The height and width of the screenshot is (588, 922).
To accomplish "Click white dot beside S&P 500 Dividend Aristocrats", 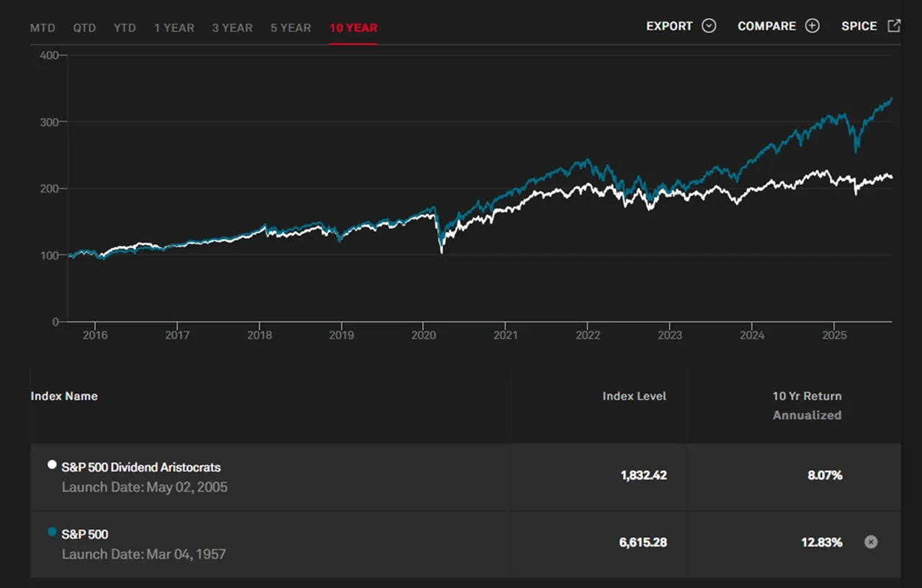I will [x=52, y=465].
